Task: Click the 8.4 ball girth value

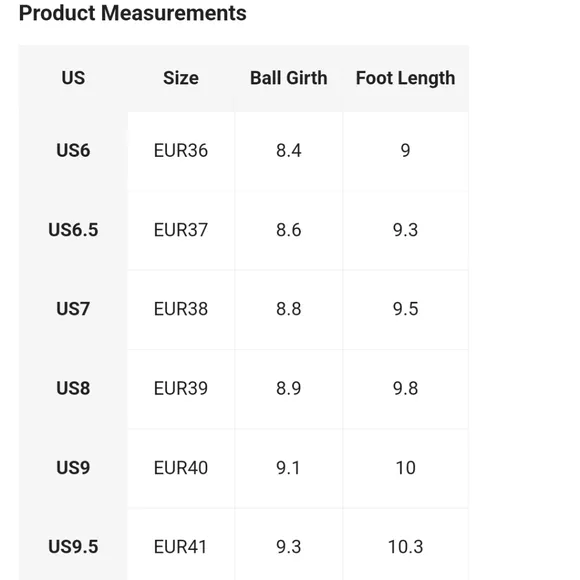Action: click(x=289, y=151)
